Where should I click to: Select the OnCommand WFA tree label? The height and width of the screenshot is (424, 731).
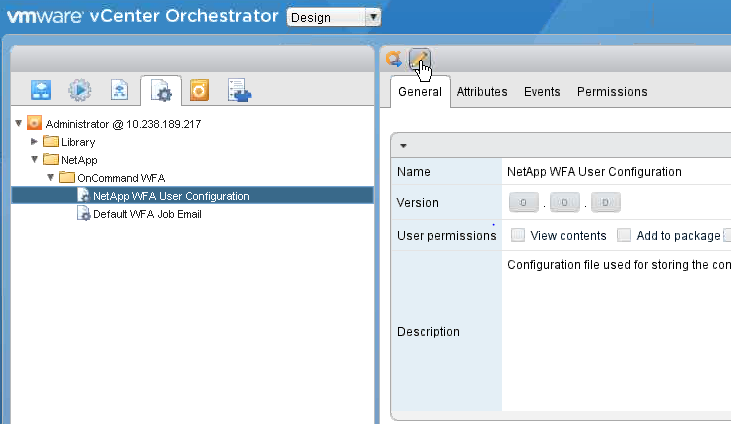pos(121,178)
